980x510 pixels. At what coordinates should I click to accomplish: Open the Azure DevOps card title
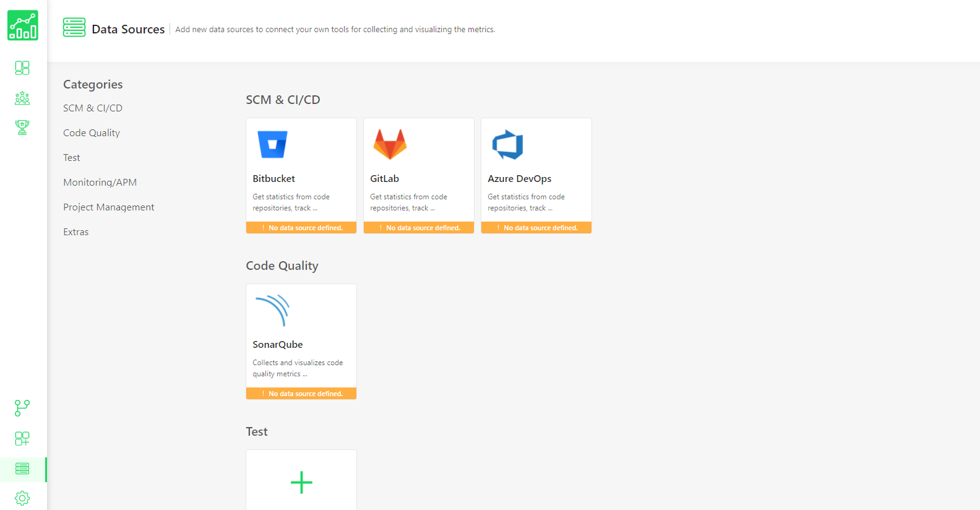click(x=520, y=178)
